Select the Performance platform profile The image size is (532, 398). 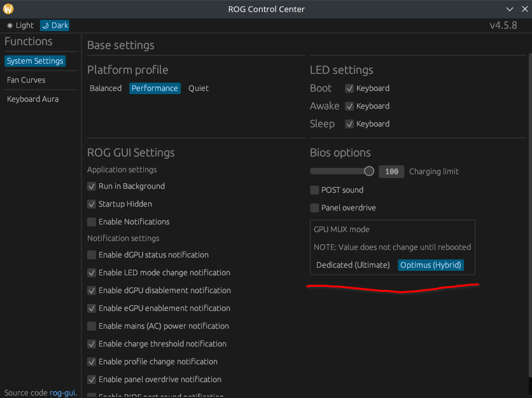(155, 88)
